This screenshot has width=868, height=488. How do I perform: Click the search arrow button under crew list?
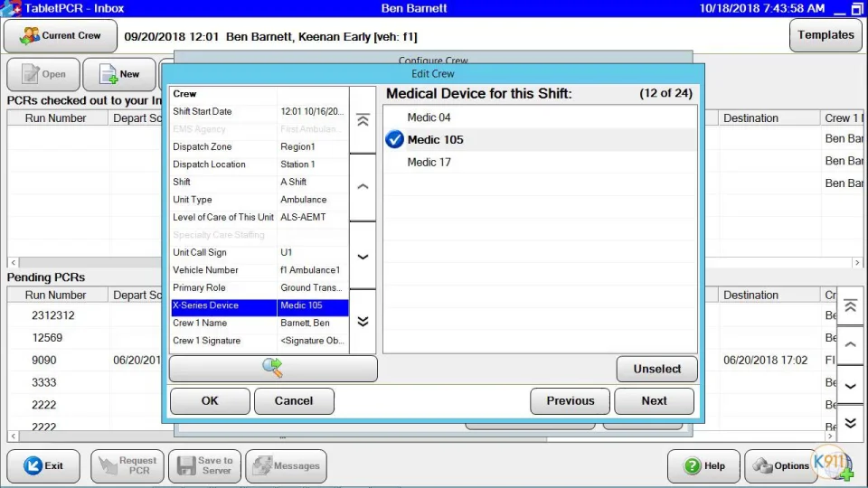click(x=273, y=369)
